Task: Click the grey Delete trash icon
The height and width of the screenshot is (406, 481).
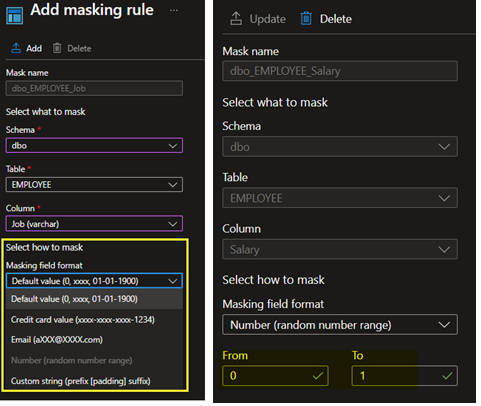Action: pos(57,48)
